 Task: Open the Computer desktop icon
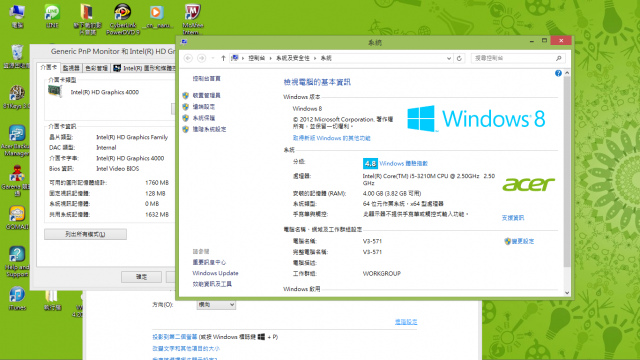pos(17,16)
